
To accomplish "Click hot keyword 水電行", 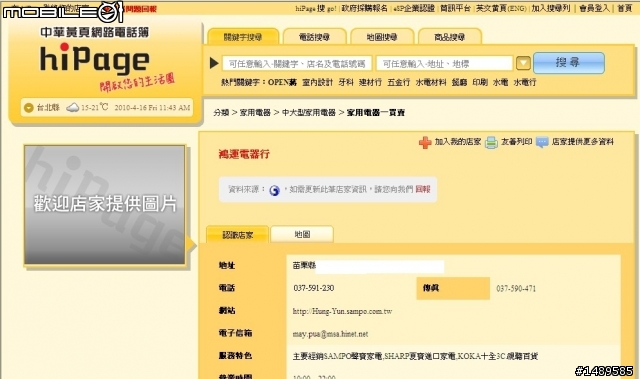I will [x=524, y=82].
